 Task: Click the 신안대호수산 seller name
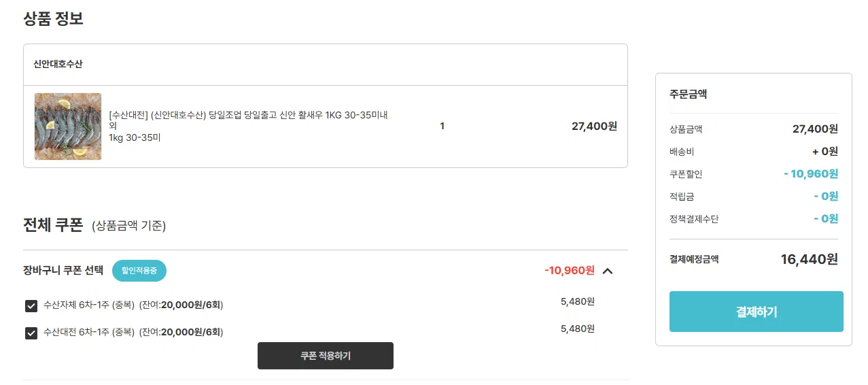click(x=58, y=64)
